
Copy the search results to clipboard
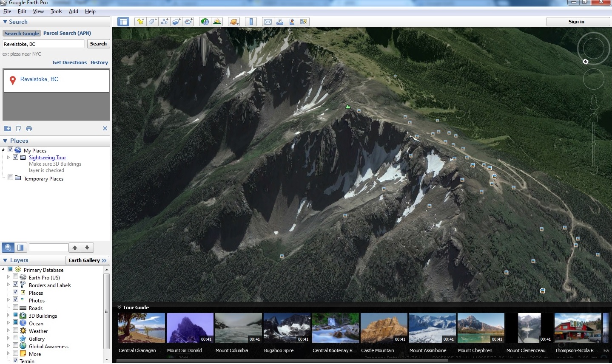point(18,128)
